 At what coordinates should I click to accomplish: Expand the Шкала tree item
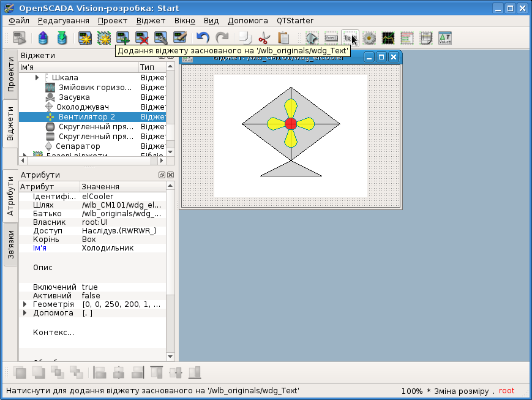[37, 78]
